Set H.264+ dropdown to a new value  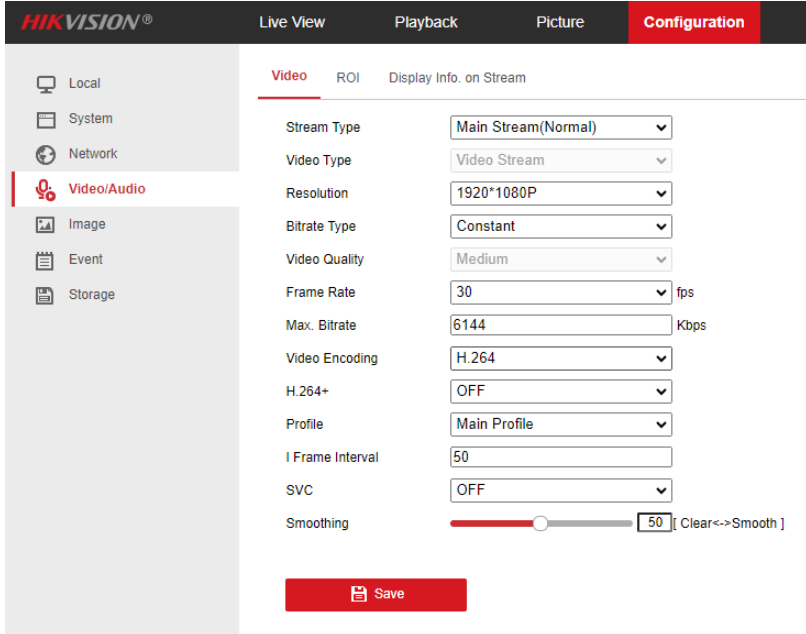[x=560, y=391]
